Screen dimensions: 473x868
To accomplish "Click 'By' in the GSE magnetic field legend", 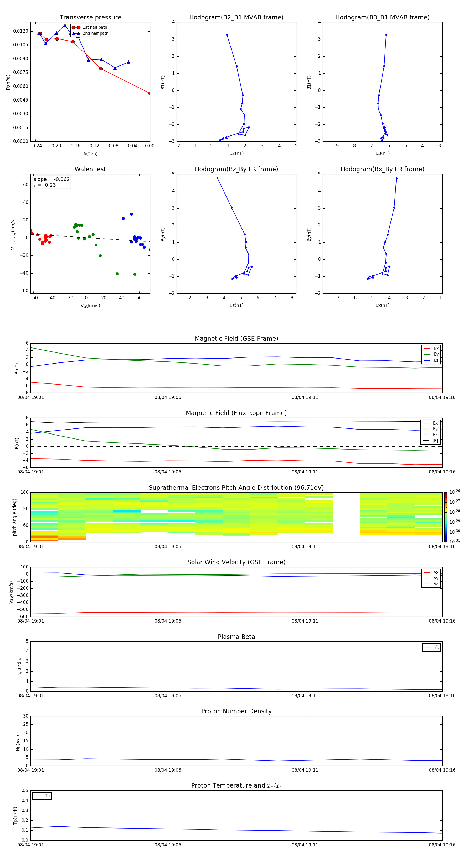I will point(436,354).
